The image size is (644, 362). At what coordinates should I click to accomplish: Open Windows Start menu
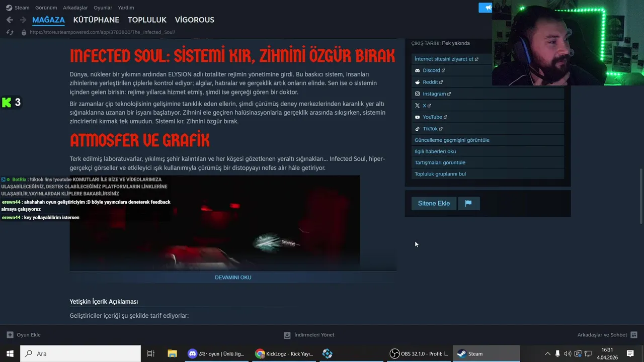[x=10, y=353]
